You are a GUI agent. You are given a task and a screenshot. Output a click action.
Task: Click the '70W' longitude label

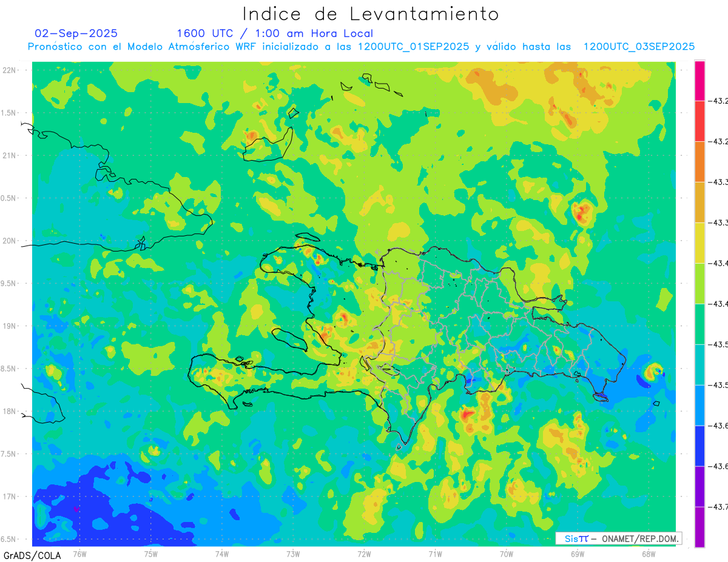coord(507,554)
